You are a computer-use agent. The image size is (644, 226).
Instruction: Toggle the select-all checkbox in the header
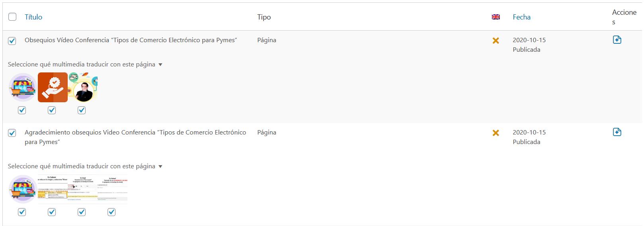point(12,17)
